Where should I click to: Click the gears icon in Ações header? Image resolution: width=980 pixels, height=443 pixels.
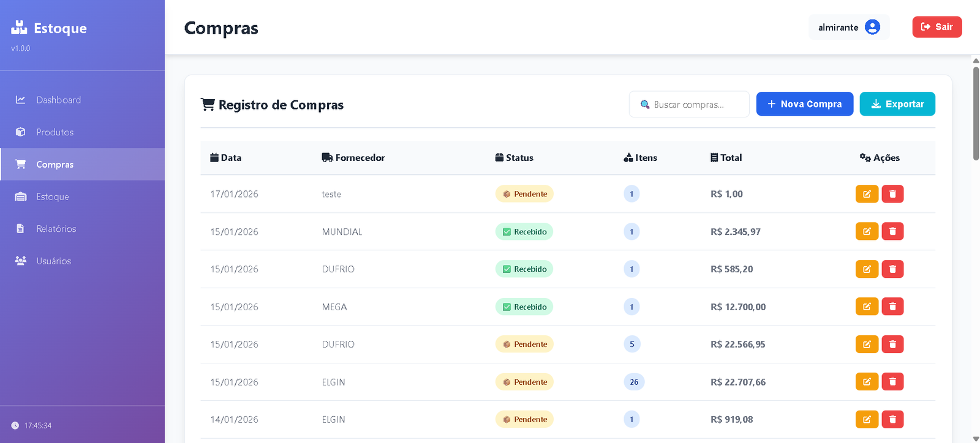865,158
